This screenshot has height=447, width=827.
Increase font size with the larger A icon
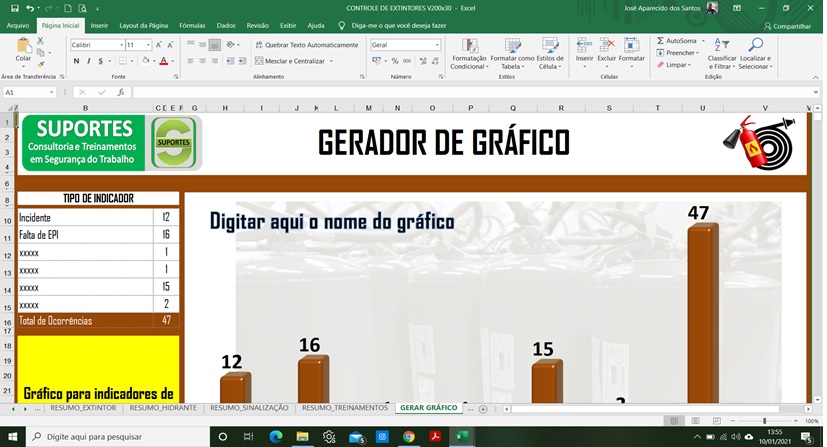[158, 45]
